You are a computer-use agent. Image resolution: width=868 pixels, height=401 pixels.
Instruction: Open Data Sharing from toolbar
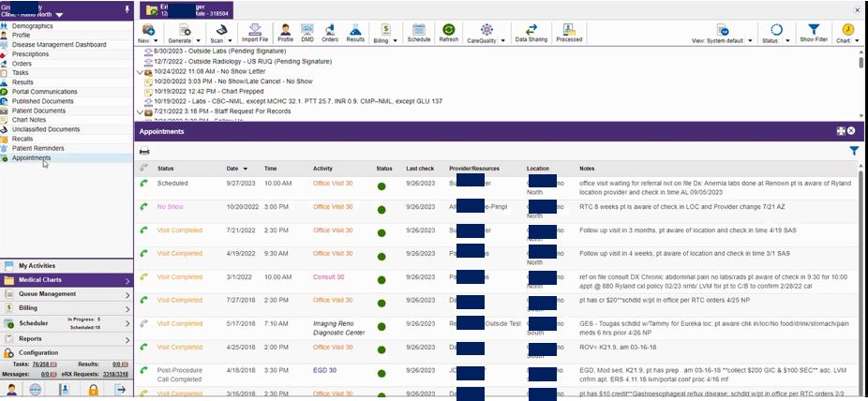[531, 29]
